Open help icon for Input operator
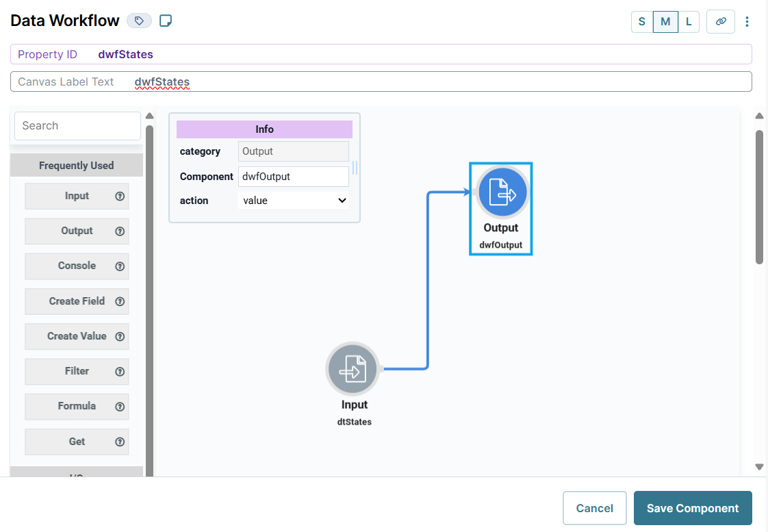The height and width of the screenshot is (532, 768). [120, 196]
